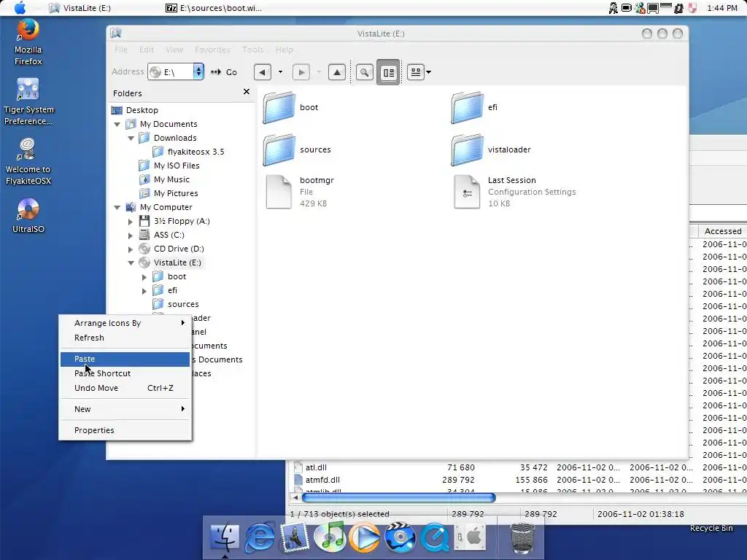Click the Apple menu logo
The image size is (747, 560).
point(20,8)
